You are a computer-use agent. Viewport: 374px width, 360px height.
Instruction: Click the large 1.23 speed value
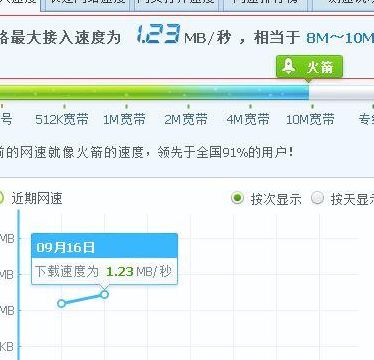[x=158, y=34]
